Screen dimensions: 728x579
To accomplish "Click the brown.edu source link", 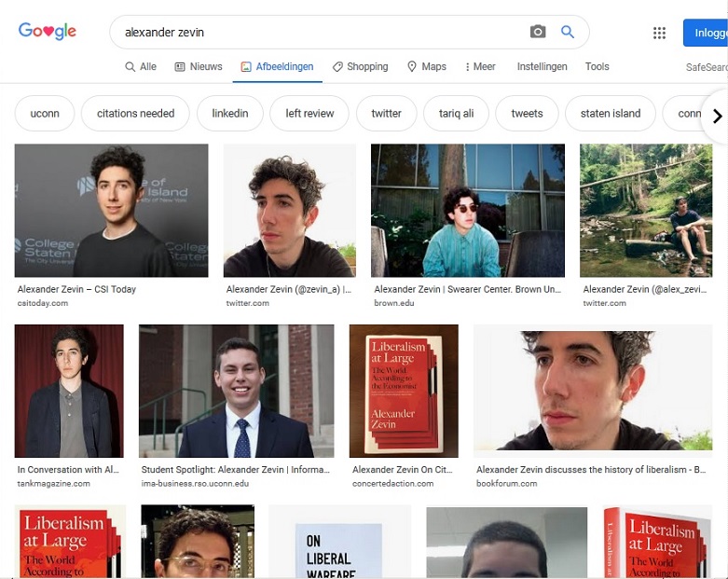I will point(394,303).
